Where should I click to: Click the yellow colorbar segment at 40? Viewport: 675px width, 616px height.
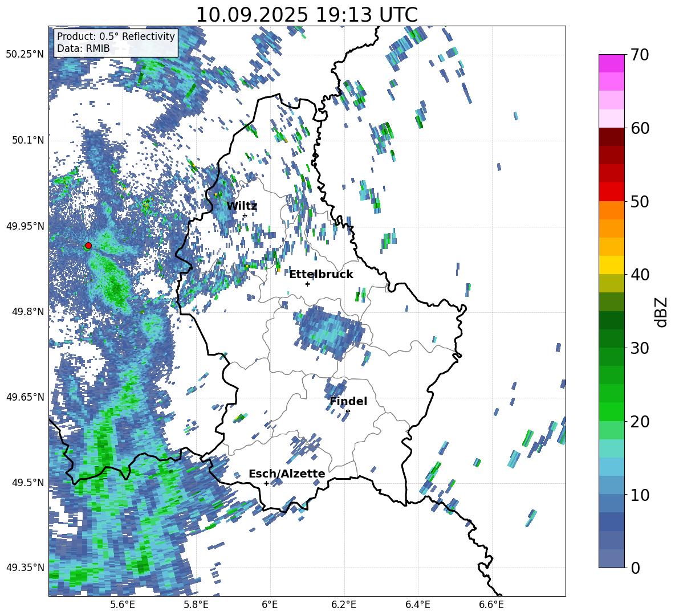[x=611, y=265]
